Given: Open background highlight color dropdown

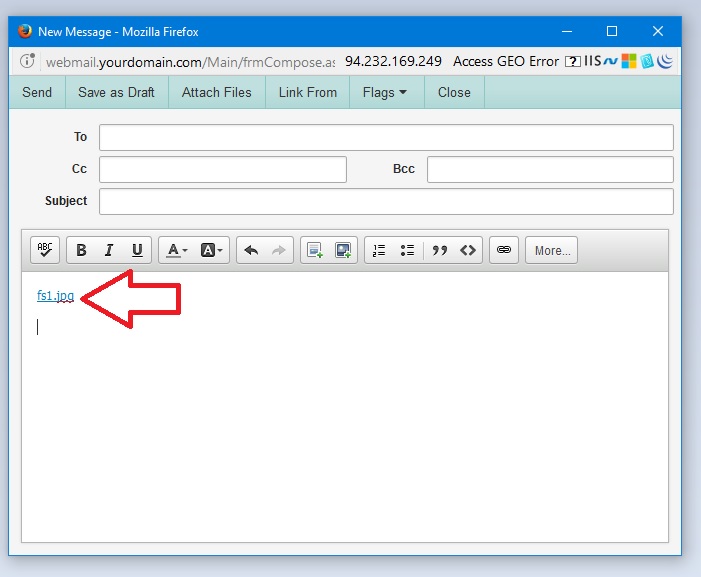Looking at the screenshot, I should pyautogui.click(x=212, y=250).
